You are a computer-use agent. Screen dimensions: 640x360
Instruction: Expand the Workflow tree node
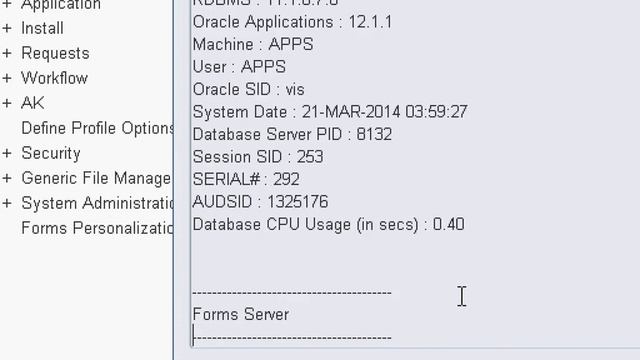[x=7, y=78]
